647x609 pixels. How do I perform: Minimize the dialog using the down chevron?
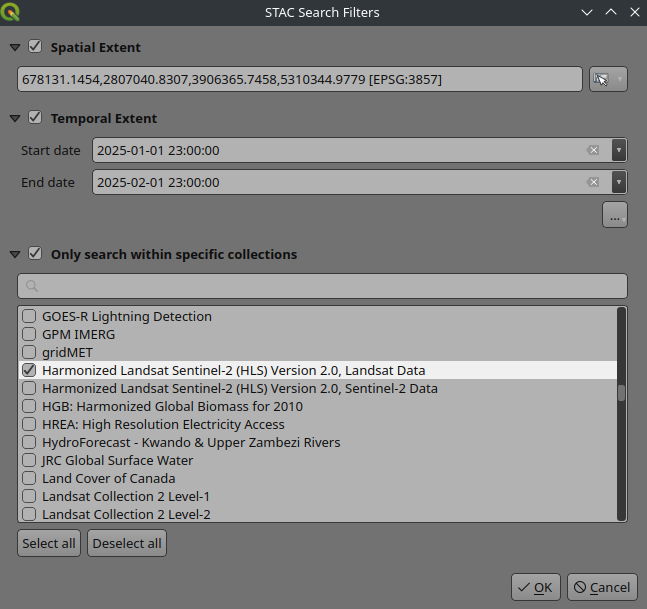(587, 12)
